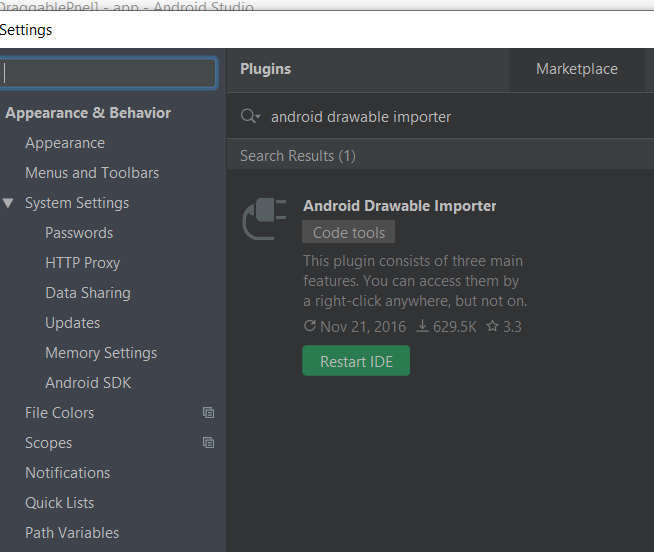This screenshot has height=552, width=654.
Task: Click the star rating icon beside 3.3
Action: click(493, 326)
